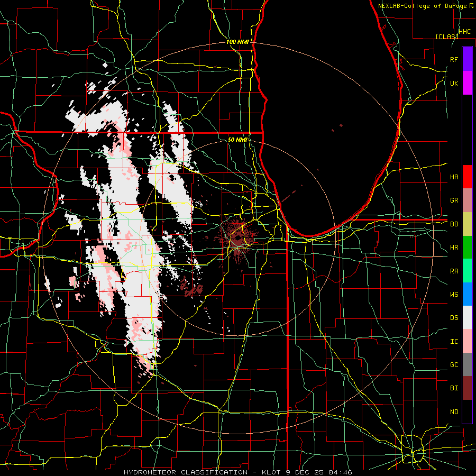Click the '100 NMI' range ring label
Image resolution: width=476 pixels, height=476 pixels.
tap(237, 42)
